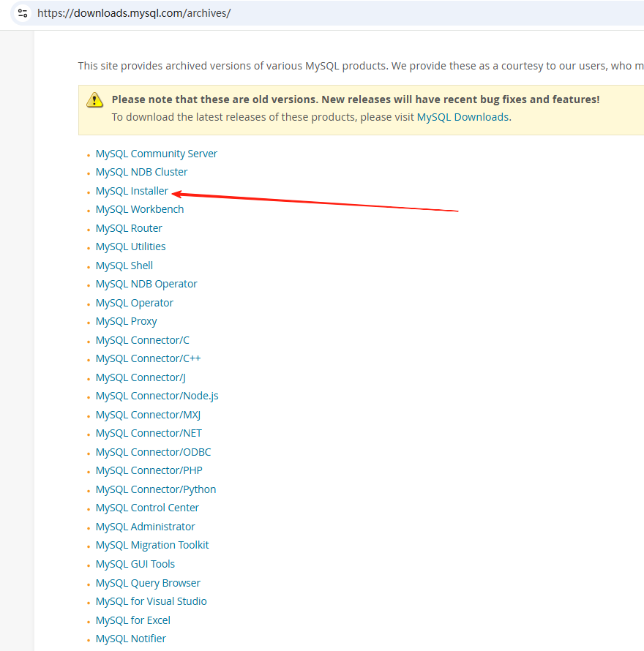The image size is (644, 651).
Task: Open MySQL Migration Toolkit archive
Action: coord(152,545)
